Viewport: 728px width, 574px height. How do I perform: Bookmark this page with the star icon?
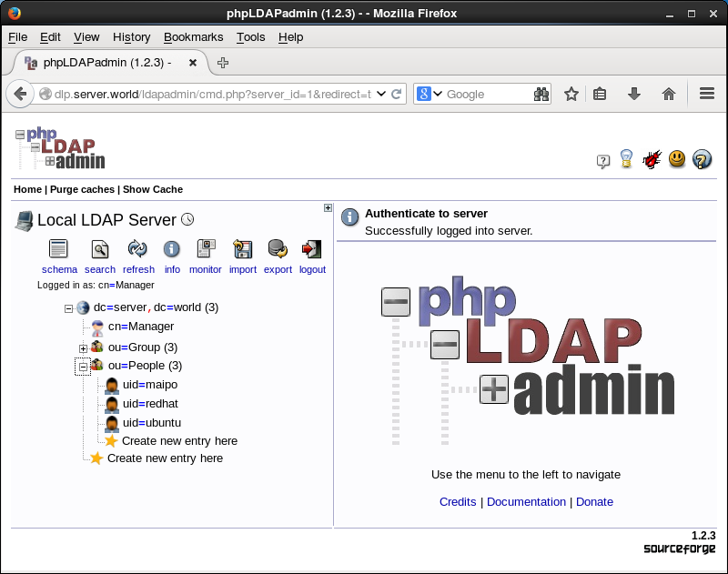(x=571, y=94)
